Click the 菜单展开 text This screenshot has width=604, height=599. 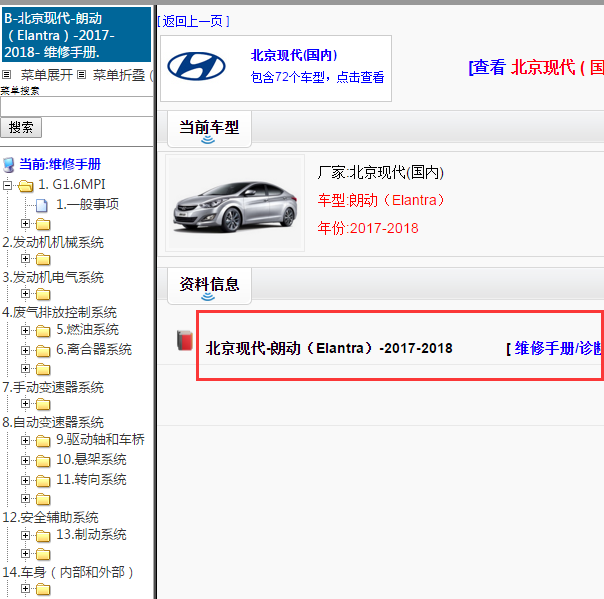(x=47, y=75)
